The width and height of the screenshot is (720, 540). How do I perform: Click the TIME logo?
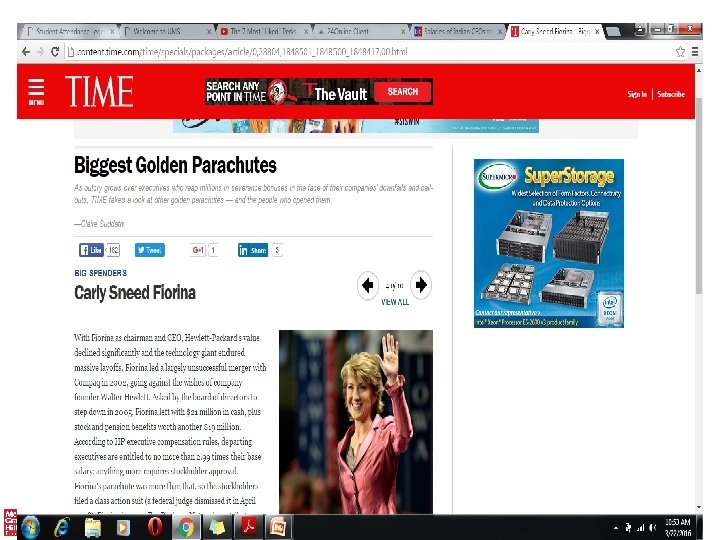(99, 91)
